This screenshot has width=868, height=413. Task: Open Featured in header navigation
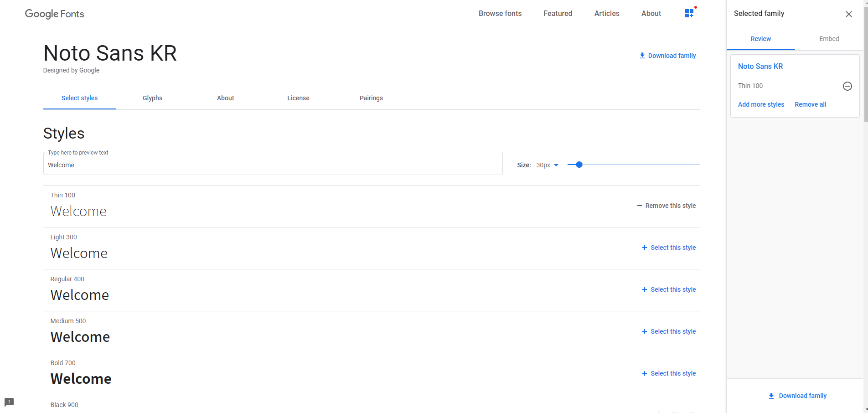coord(558,13)
